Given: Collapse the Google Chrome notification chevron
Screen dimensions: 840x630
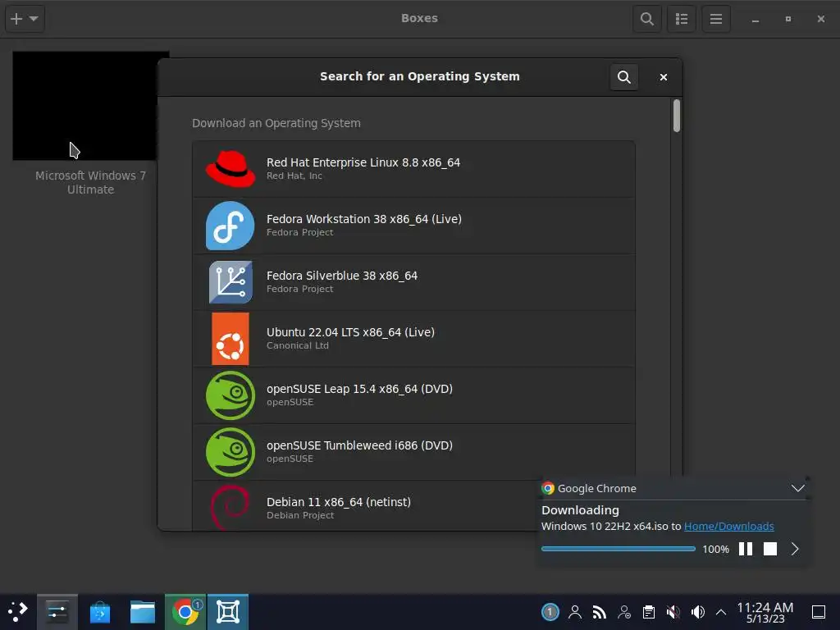Looking at the screenshot, I should coord(797,488).
